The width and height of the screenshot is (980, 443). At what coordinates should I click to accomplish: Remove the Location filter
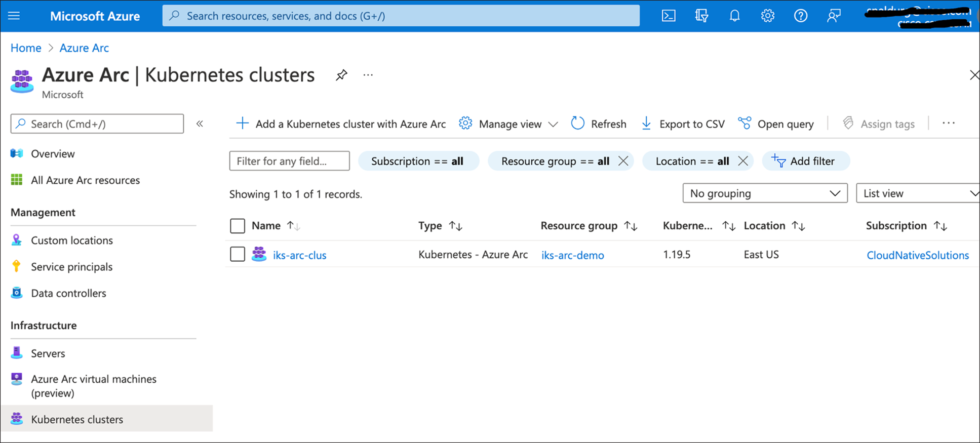(743, 161)
